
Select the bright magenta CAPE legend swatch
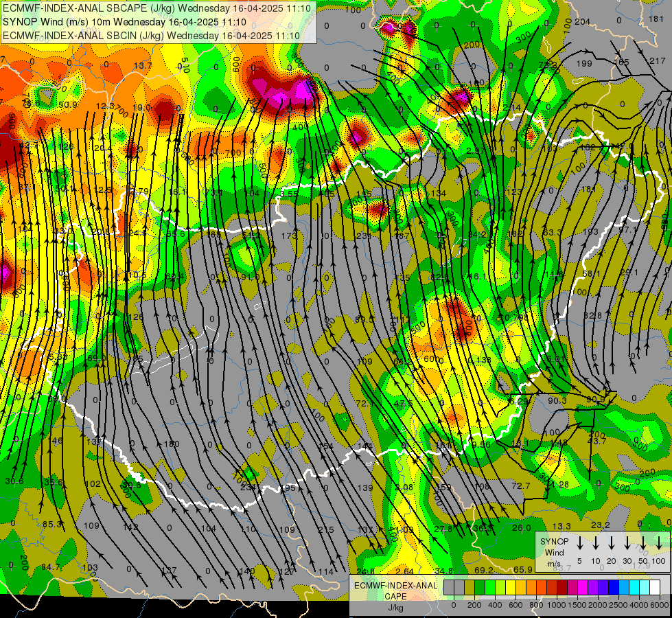[x=583, y=588]
